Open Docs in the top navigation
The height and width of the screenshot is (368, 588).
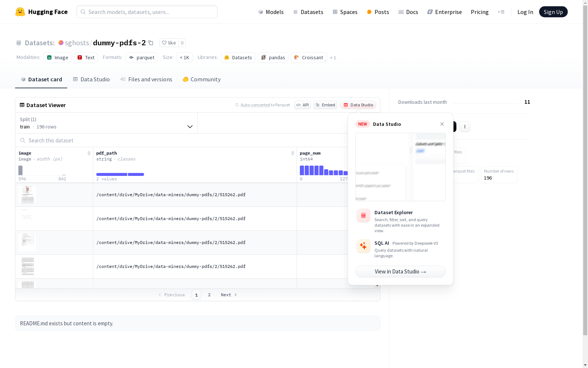[x=408, y=12]
